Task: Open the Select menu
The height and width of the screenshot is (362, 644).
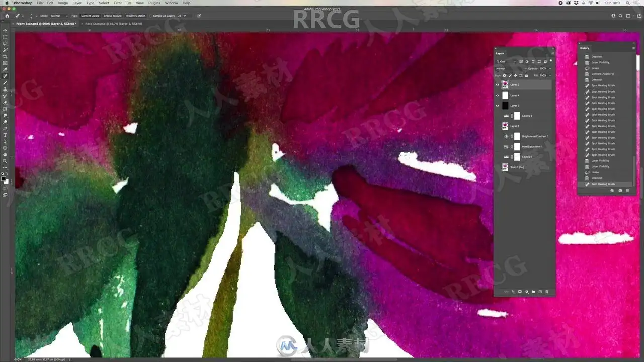Action: (x=104, y=3)
